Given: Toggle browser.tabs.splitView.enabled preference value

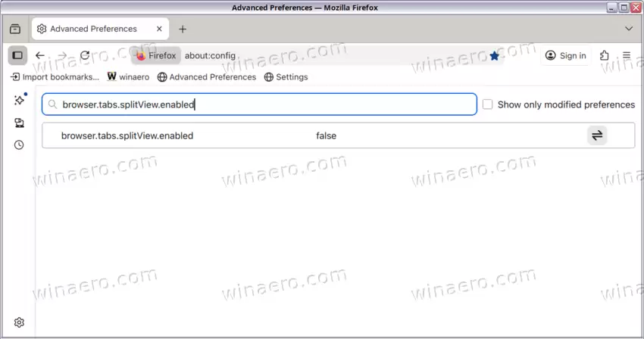Looking at the screenshot, I should tap(597, 135).
